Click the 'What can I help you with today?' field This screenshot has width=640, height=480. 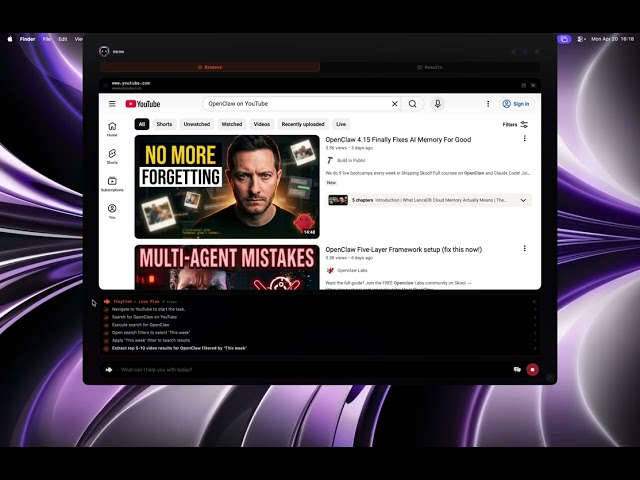[312, 370]
